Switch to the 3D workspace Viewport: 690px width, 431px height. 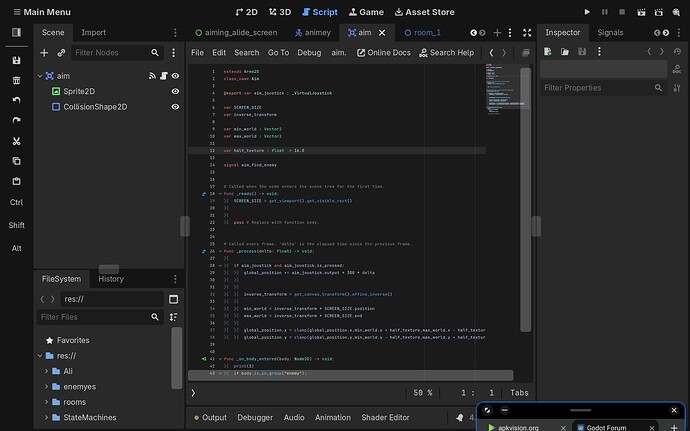pyautogui.click(x=280, y=12)
